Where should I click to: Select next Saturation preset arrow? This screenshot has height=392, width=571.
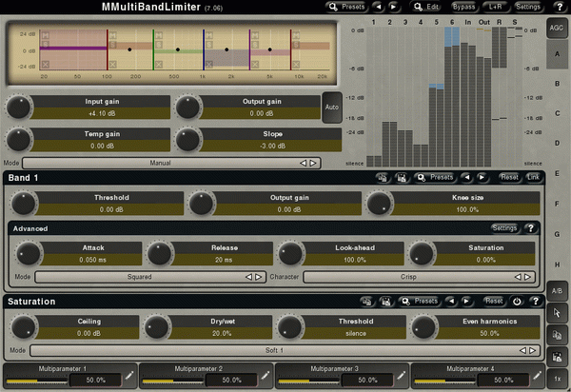(x=466, y=302)
